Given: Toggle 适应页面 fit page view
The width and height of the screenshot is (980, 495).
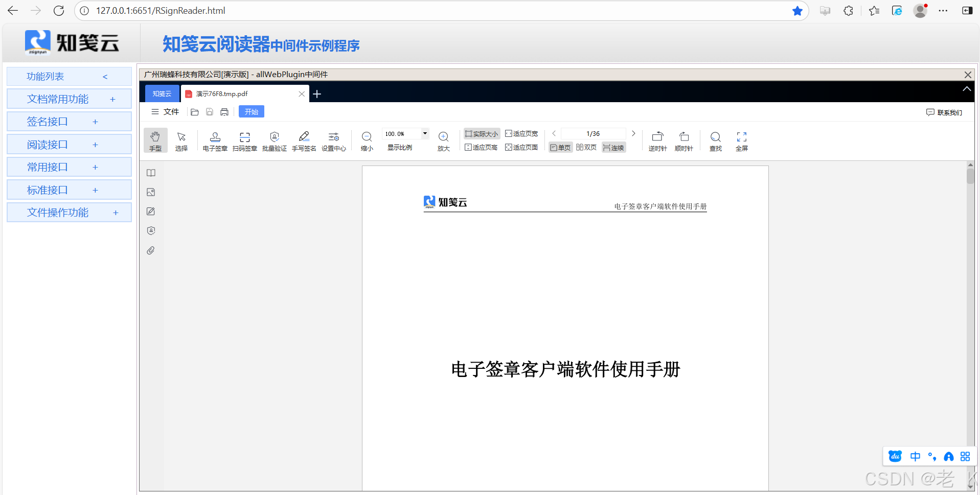Looking at the screenshot, I should (521, 147).
